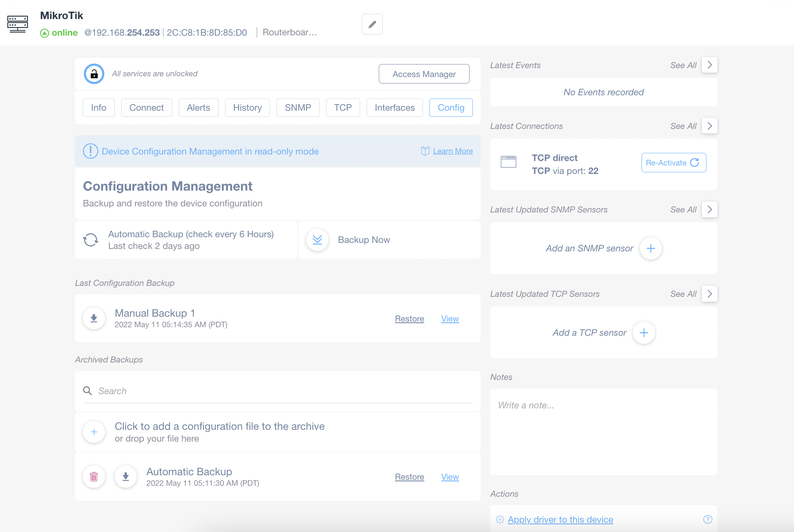Click the Learn More link
794x532 pixels.
click(453, 151)
